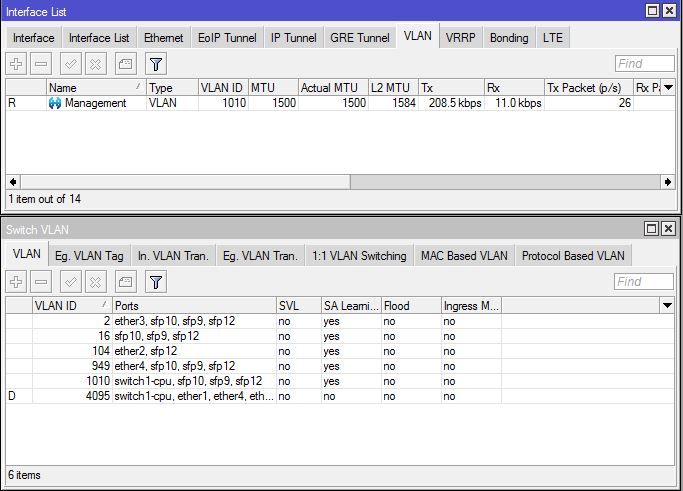683x491 pixels.
Task: Open column chooser dropdown in Switch VLAN
Action: tap(667, 305)
